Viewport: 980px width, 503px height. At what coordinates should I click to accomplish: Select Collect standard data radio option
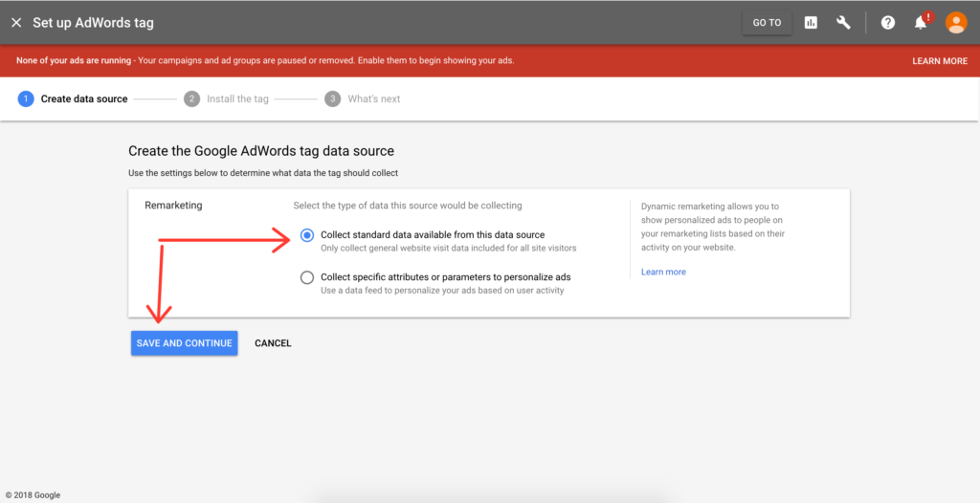pos(306,235)
